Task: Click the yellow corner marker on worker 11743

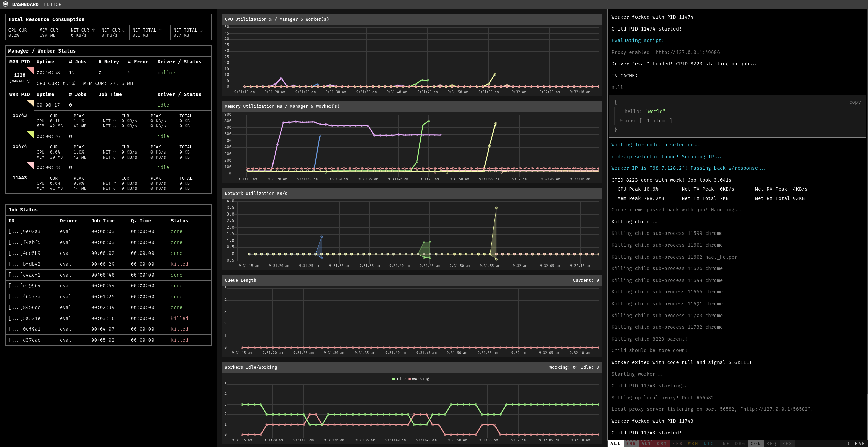Action: point(31,102)
